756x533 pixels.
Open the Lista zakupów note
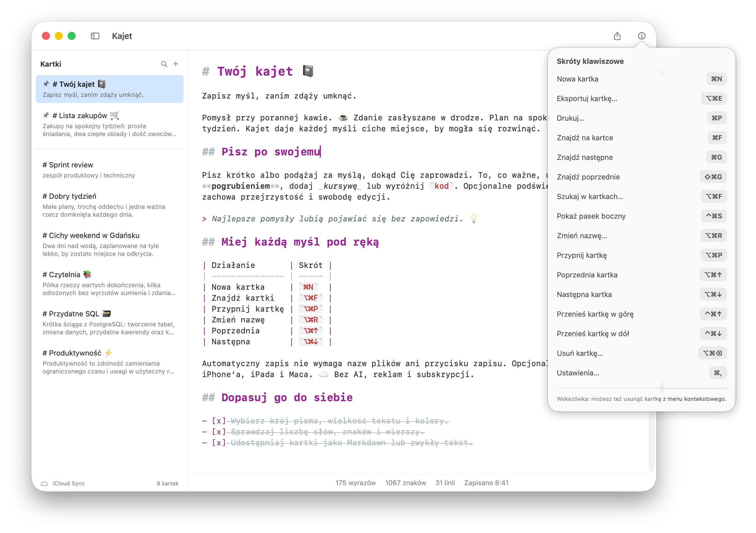point(110,125)
